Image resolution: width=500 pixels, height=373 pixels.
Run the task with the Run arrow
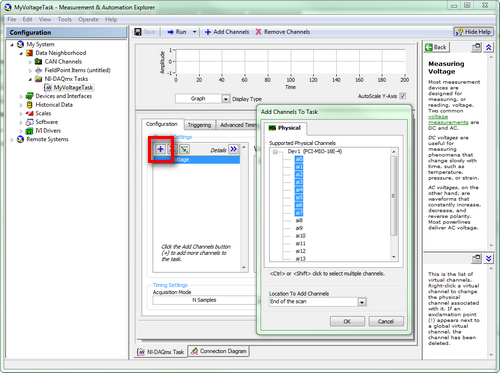(x=177, y=32)
